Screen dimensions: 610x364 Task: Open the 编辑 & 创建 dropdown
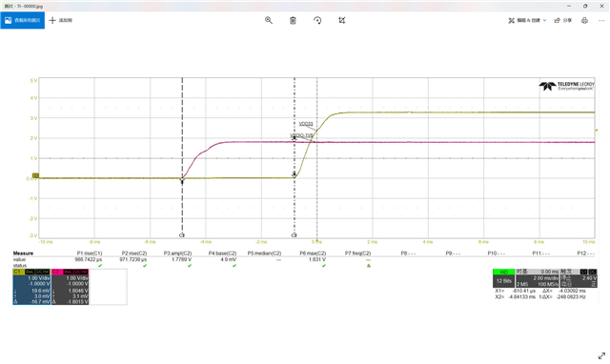click(527, 21)
